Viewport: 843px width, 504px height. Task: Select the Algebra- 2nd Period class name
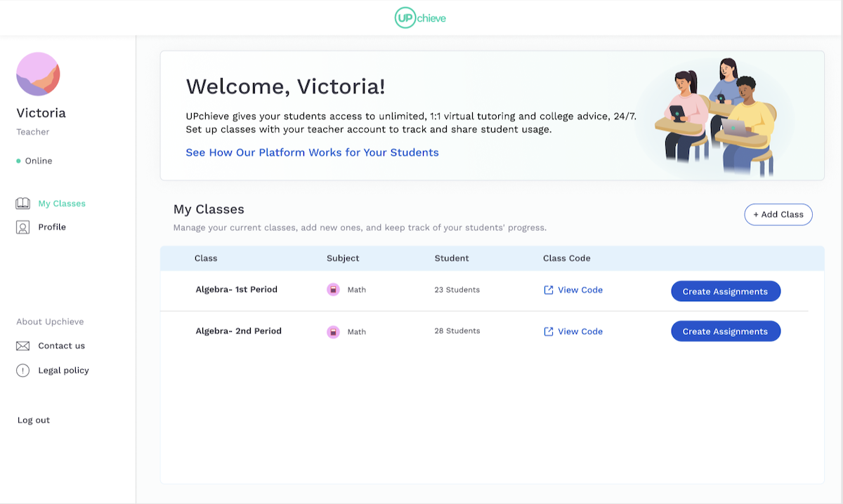[x=238, y=331]
